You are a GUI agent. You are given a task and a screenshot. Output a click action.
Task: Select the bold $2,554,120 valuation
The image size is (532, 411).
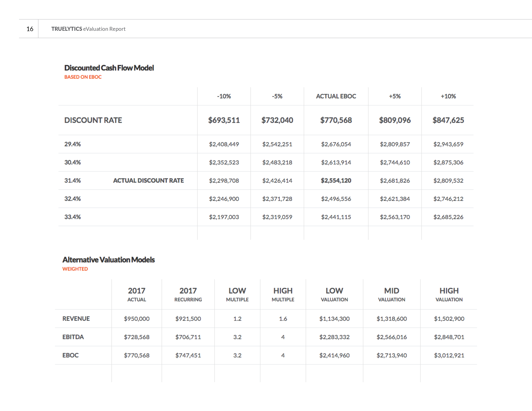pyautogui.click(x=336, y=181)
